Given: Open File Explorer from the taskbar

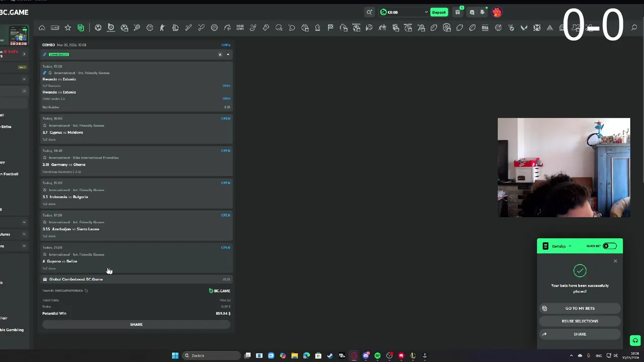Looking at the screenshot, I should coord(294,355).
